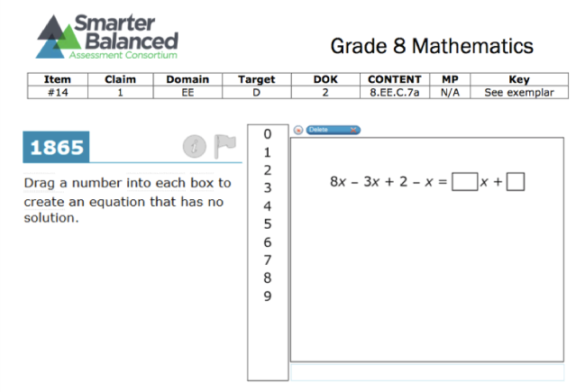This screenshot has width=585, height=392.
Task: Click the red circle icon next to Delete
Action: pyautogui.click(x=298, y=130)
